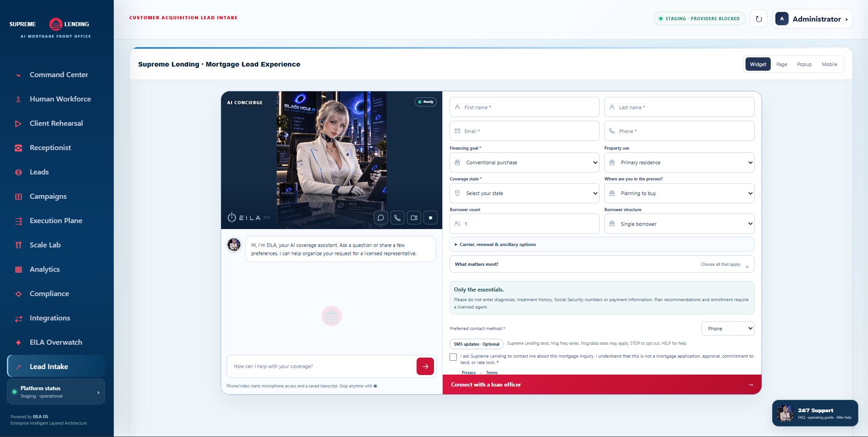Open Analytics in the sidebar

pyautogui.click(x=56, y=269)
